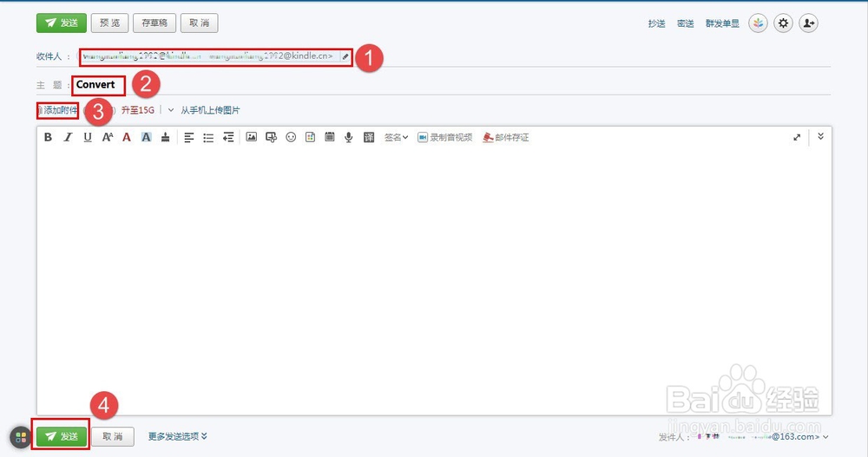The width and height of the screenshot is (868, 457).
Task: Expand editor to full screen icon
Action: 797,137
